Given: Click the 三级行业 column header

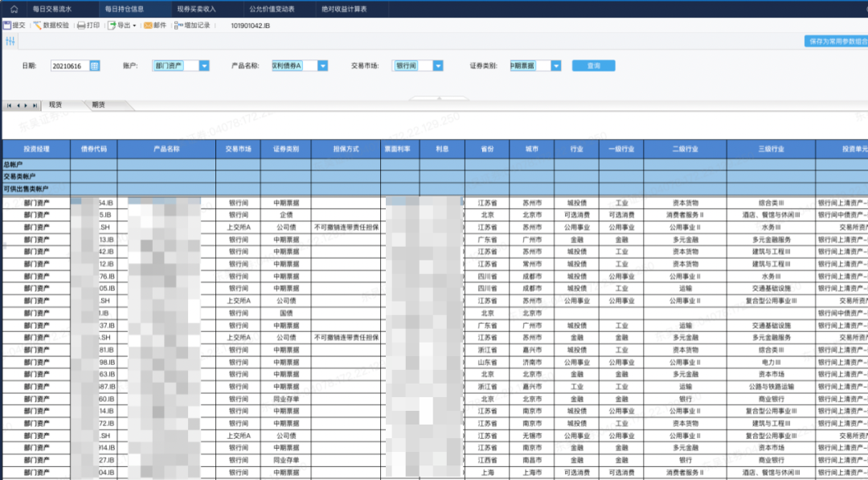Looking at the screenshot, I should point(771,150).
